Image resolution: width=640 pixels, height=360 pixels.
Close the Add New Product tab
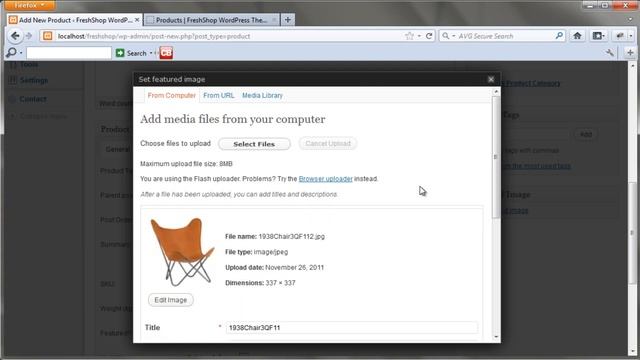tap(137, 20)
